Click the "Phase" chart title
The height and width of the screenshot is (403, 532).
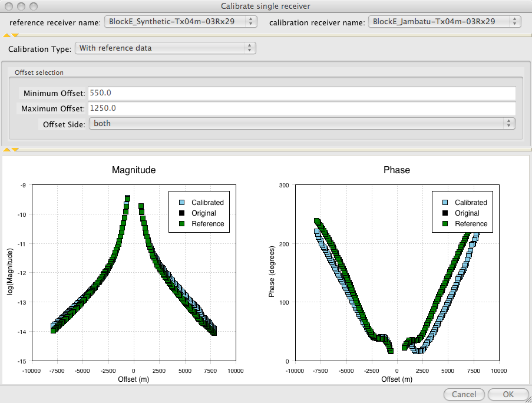click(x=396, y=170)
